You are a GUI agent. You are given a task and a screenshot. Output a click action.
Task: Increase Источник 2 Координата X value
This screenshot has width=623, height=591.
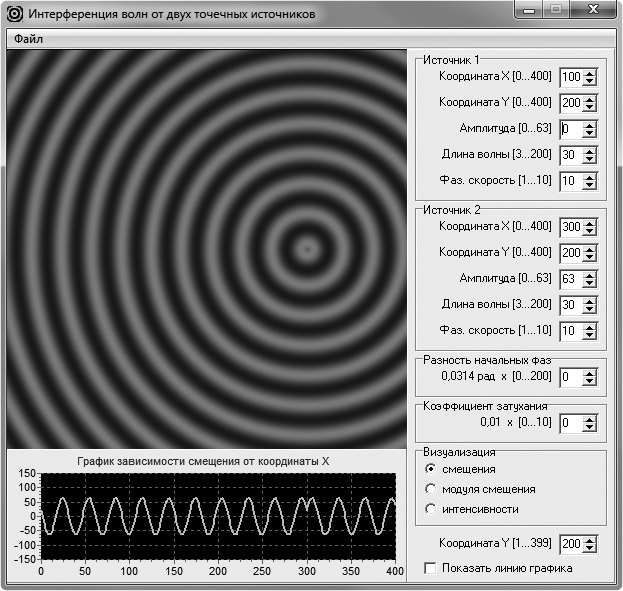[x=590, y=223]
